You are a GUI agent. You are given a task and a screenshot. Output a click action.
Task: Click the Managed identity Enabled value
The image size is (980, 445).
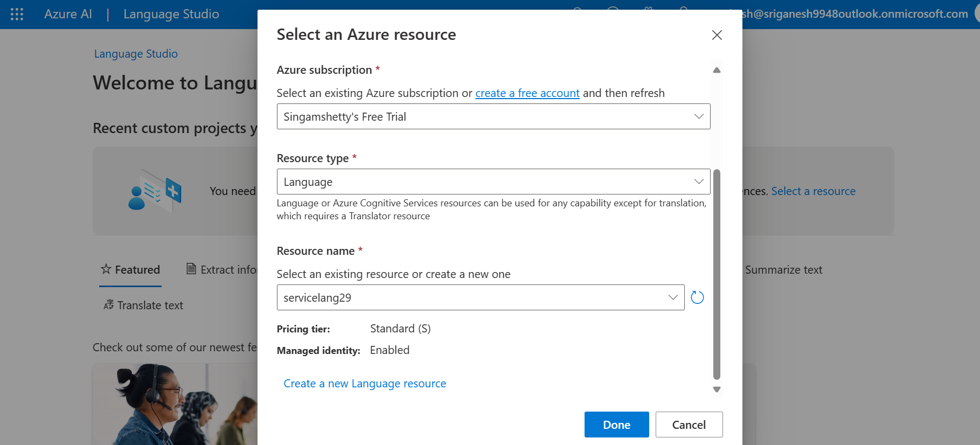pos(390,350)
